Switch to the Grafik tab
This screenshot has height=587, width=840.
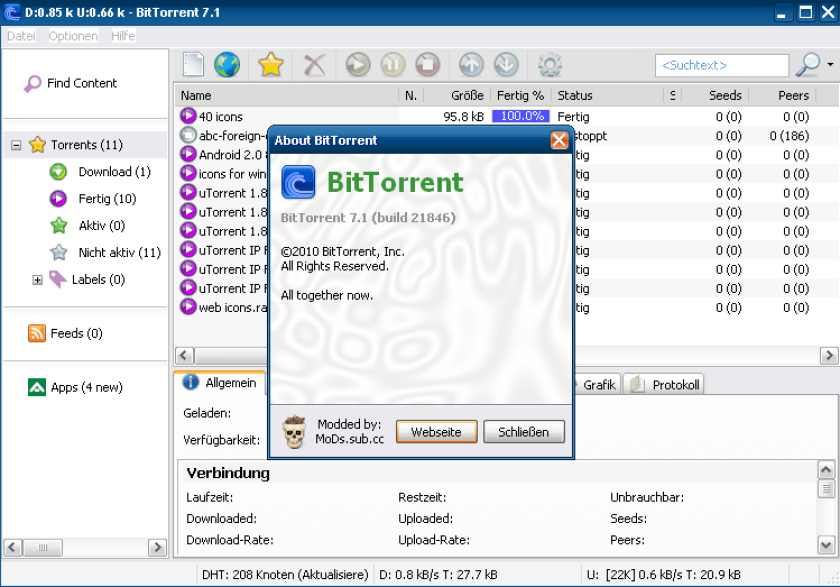tap(597, 385)
